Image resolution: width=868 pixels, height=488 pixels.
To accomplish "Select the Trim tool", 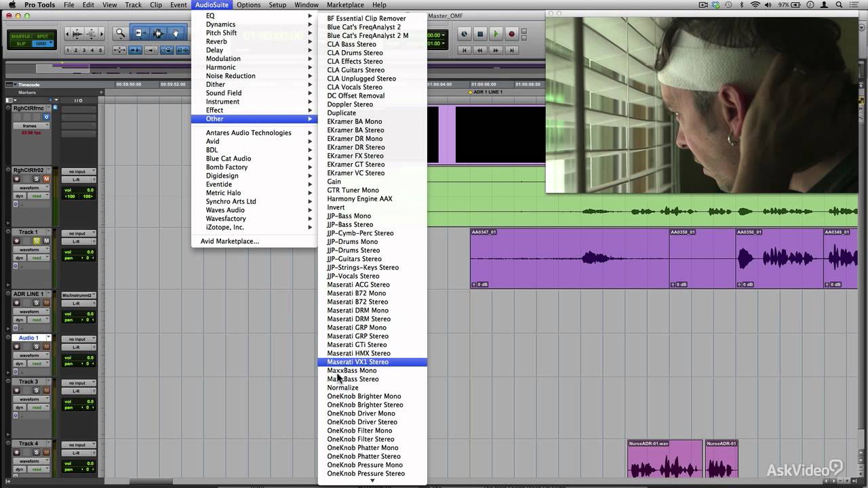I will [x=140, y=33].
